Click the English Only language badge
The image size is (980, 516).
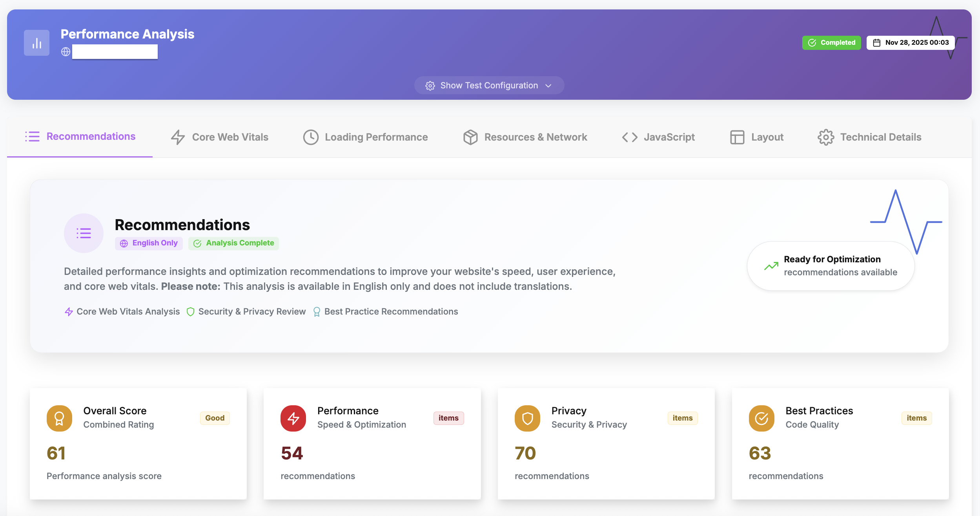click(x=149, y=243)
